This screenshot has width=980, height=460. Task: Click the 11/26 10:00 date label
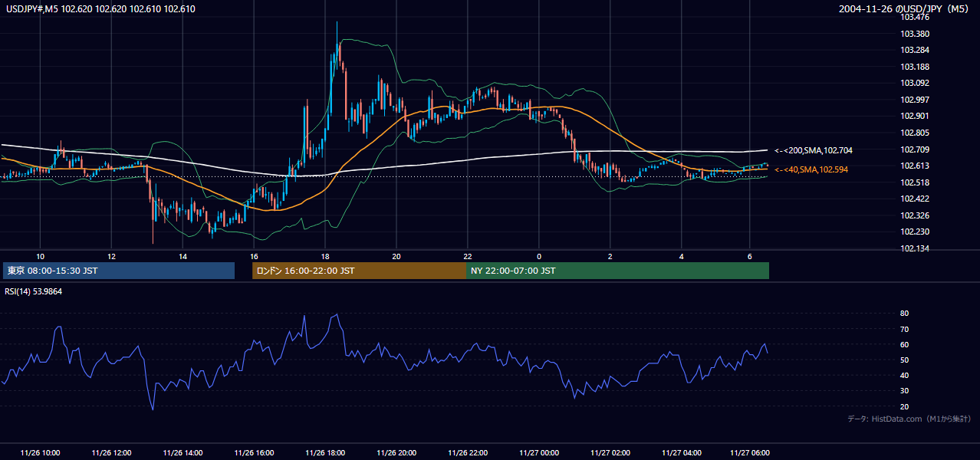coord(41,452)
